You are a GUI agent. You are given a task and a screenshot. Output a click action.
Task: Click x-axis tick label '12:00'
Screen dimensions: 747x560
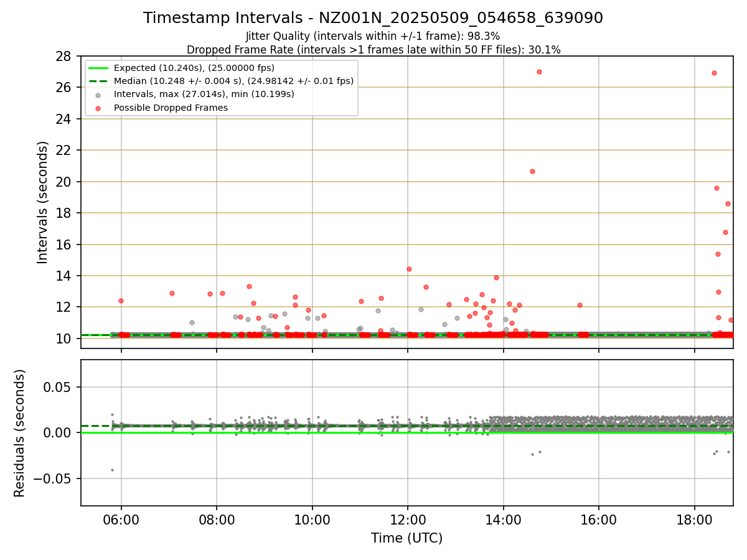coord(408,519)
